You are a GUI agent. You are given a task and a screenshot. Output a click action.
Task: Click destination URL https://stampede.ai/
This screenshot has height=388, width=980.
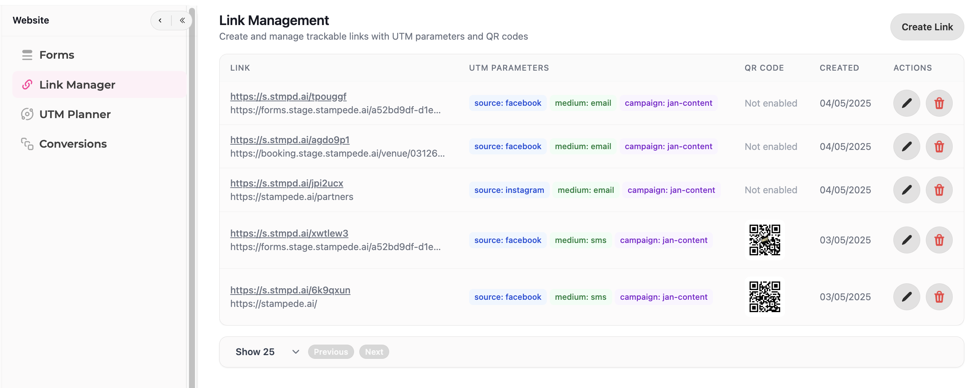pyautogui.click(x=273, y=304)
